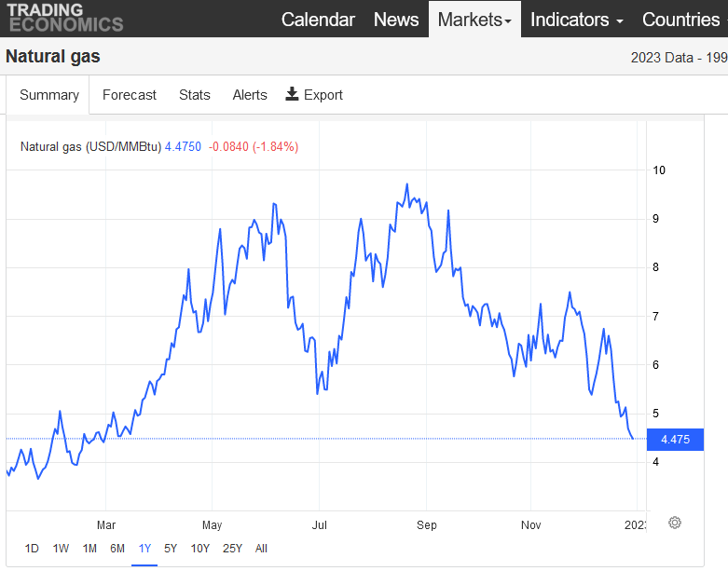Select the 5Y time range
Image resolution: width=728 pixels, height=571 pixels.
pyautogui.click(x=171, y=549)
